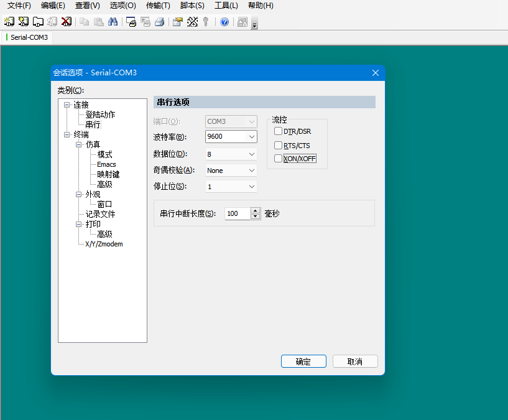Collapse the 打印 tree node
Image resolution: width=508 pixels, height=420 pixels.
point(79,224)
